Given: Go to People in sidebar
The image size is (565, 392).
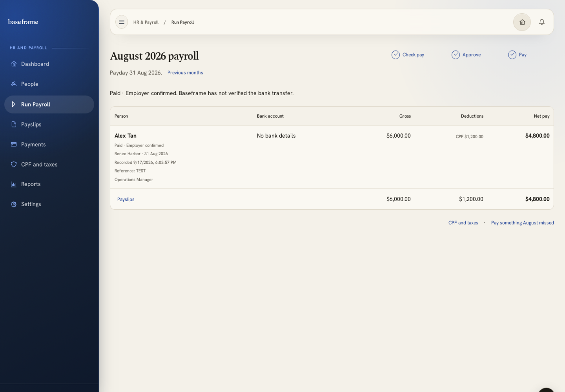Looking at the screenshot, I should (49, 84).
